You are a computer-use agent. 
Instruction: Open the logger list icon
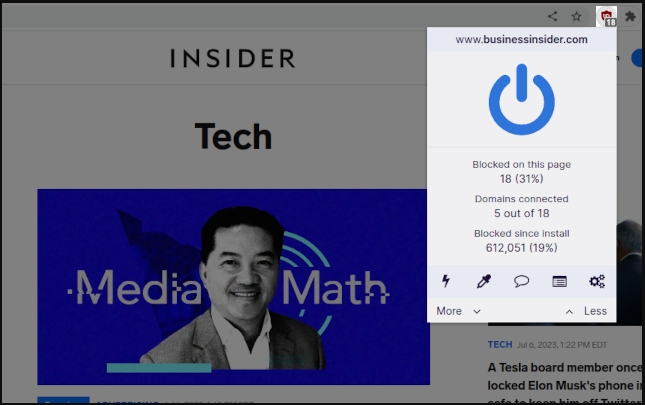point(559,281)
